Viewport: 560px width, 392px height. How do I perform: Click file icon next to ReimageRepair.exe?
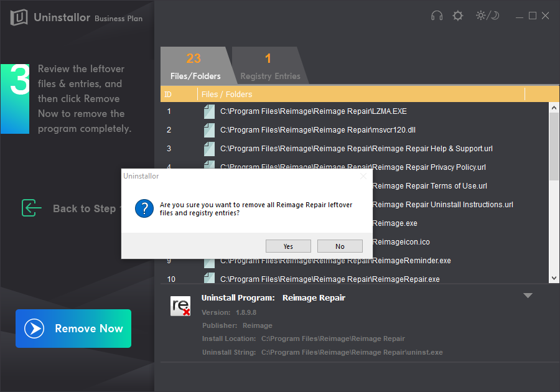click(209, 278)
